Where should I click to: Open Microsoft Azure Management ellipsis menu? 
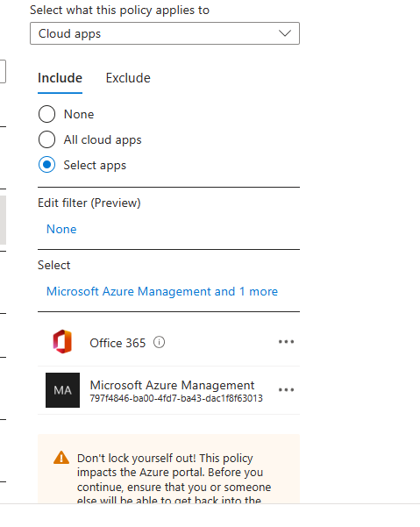[286, 390]
